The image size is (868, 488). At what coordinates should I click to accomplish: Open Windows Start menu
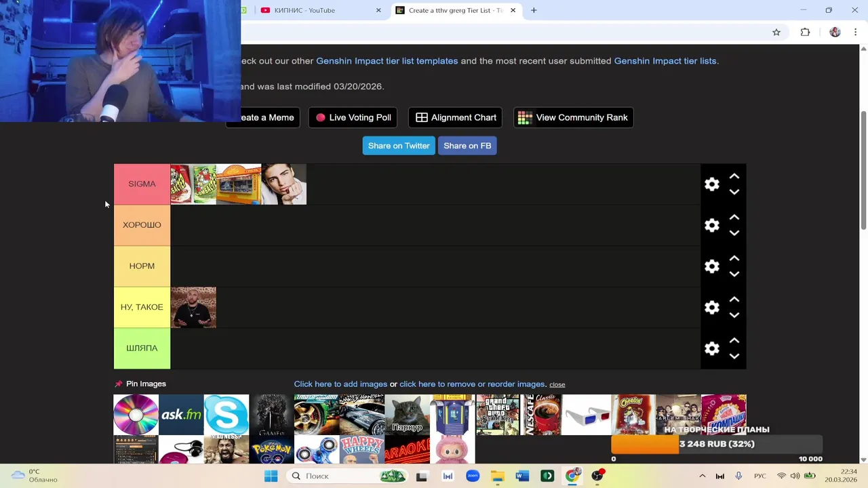tap(271, 476)
